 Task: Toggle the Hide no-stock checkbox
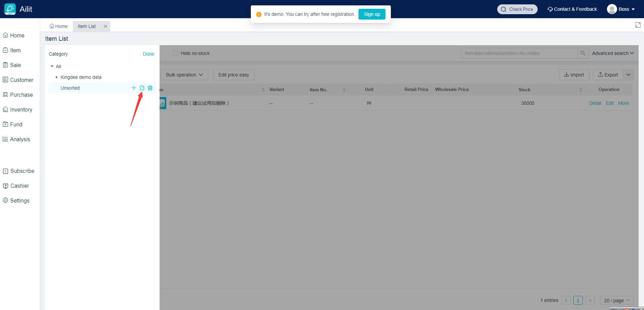(x=175, y=53)
